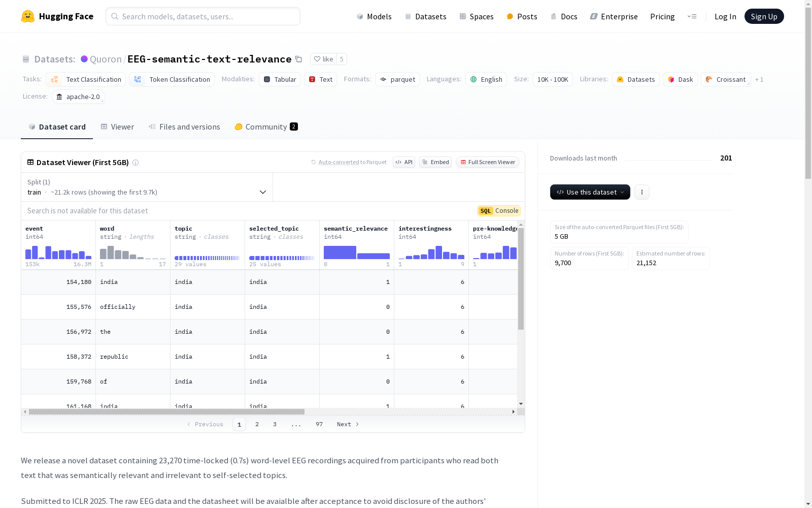Viewport: 812px width, 508px height.
Task: Click the Token Classification task tag
Action: (172, 79)
